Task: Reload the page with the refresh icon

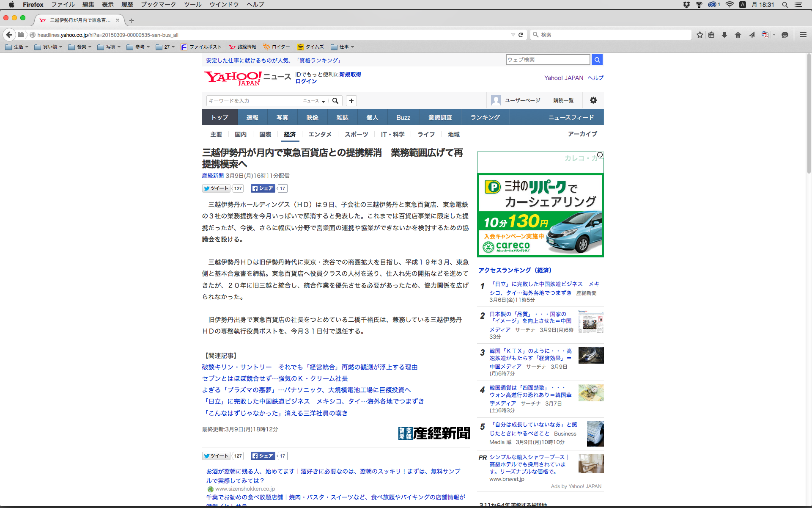Action: (521, 35)
